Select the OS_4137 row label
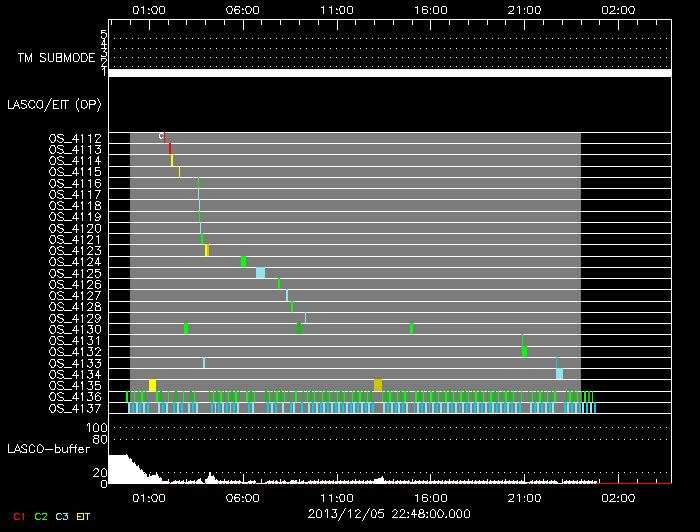Screen dimensions: 700x532 tap(75, 408)
